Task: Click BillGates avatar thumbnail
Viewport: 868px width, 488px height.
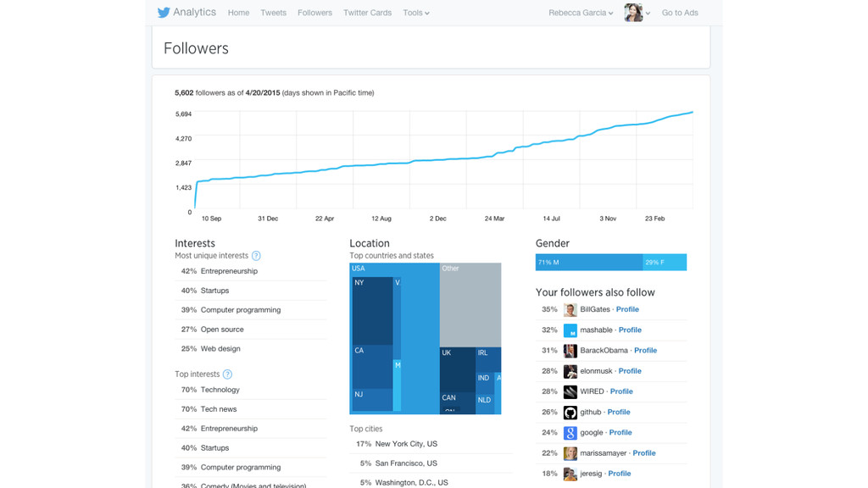Action: pos(570,310)
